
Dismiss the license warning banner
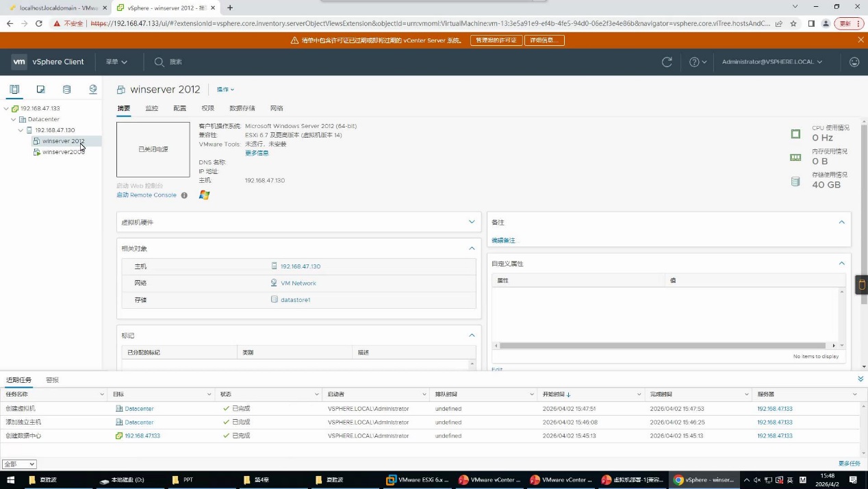860,40
